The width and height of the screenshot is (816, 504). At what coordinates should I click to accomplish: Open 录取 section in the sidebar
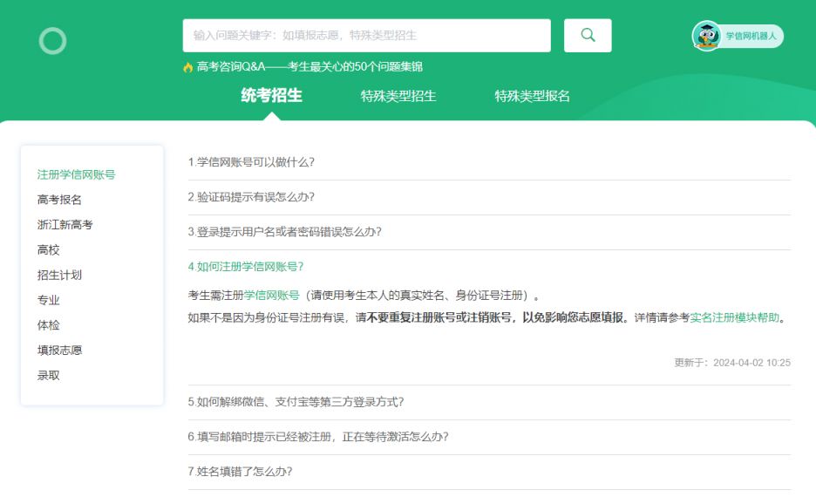[48, 376]
